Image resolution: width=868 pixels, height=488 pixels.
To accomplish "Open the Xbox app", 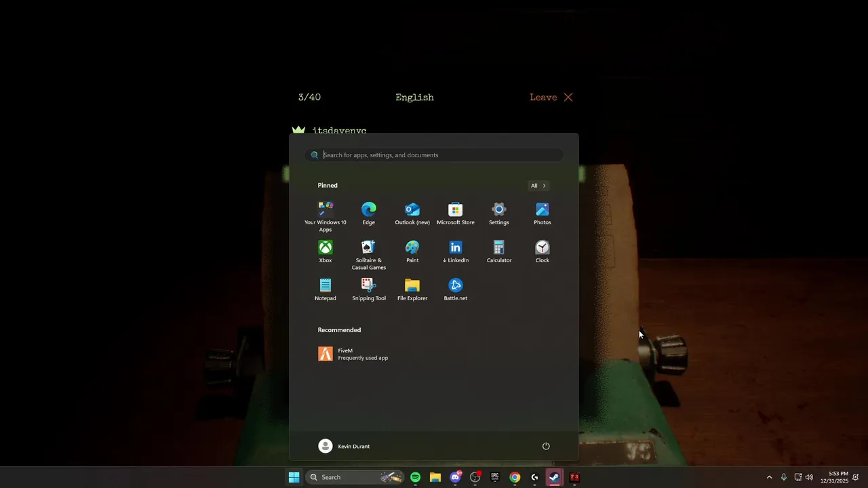I will tap(325, 251).
